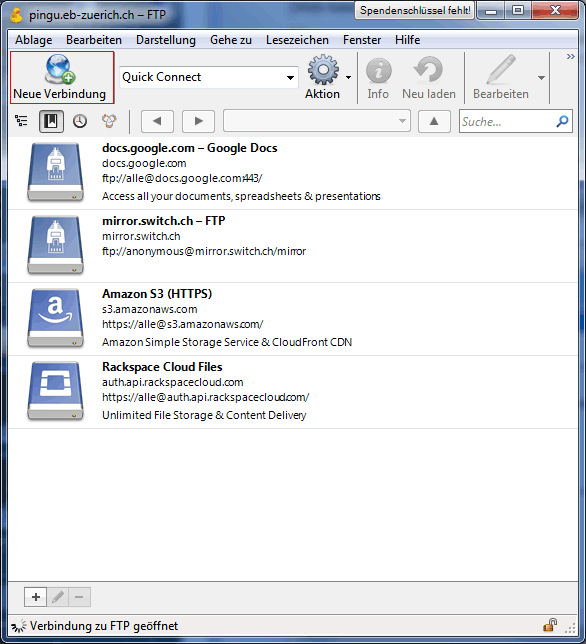The width and height of the screenshot is (586, 644).
Task: Maximize the Cyberduck window
Action: 518,11
